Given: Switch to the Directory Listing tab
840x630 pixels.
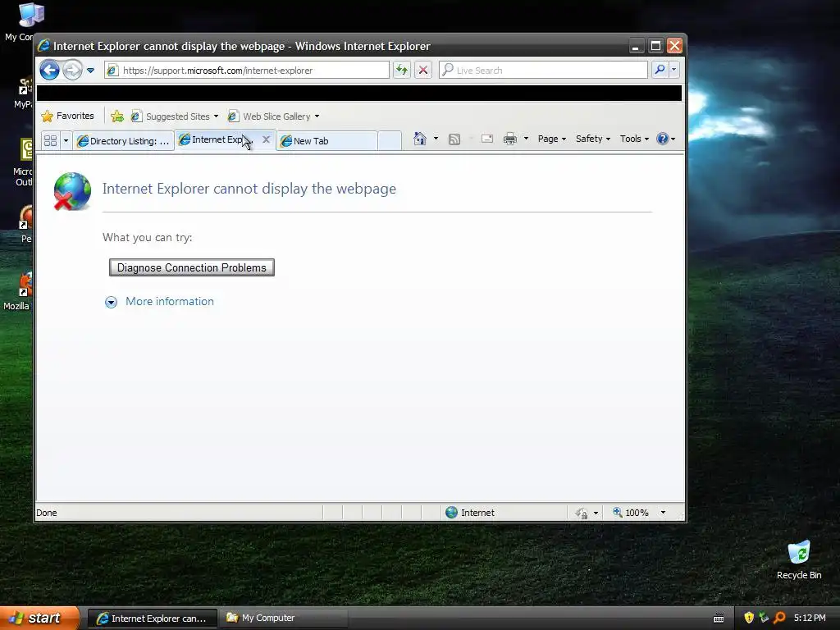Looking at the screenshot, I should (123, 141).
